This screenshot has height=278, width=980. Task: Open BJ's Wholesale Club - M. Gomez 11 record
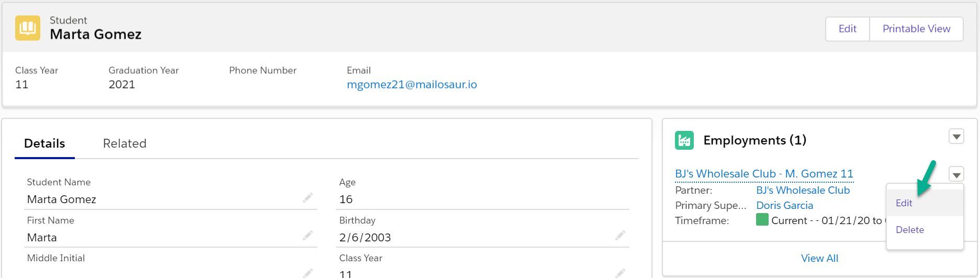click(764, 173)
